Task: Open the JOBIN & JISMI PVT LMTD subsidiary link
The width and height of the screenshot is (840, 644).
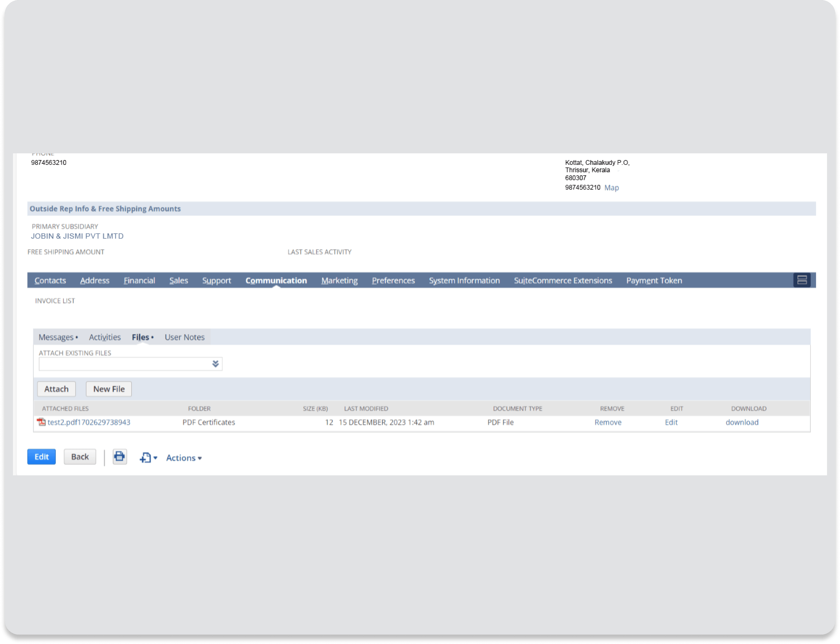Action: (x=77, y=236)
